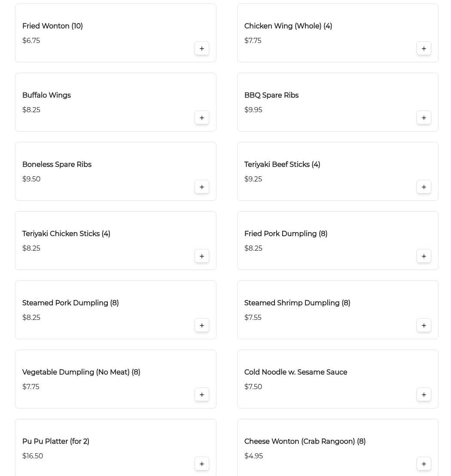Screen dimensions: 451x476
Task: Add Boneless Spare Ribs to cart
Action: click(202, 187)
